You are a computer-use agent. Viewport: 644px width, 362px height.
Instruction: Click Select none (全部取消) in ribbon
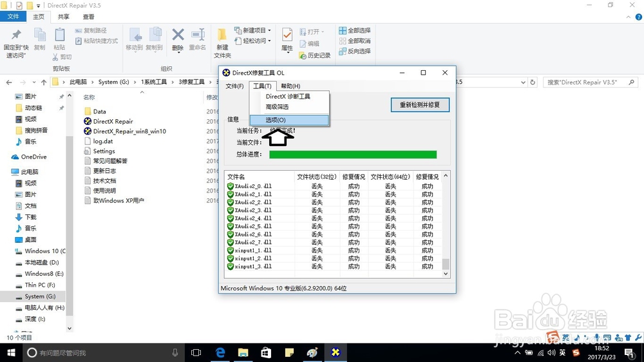[355, 41]
